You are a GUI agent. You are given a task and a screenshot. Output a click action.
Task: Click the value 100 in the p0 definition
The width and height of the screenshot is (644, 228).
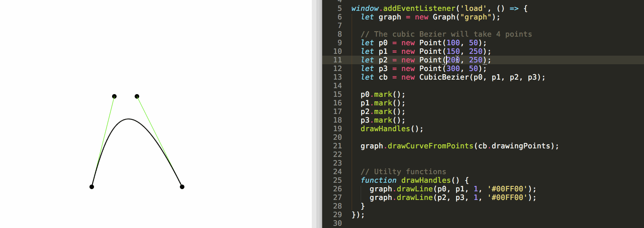453,43
